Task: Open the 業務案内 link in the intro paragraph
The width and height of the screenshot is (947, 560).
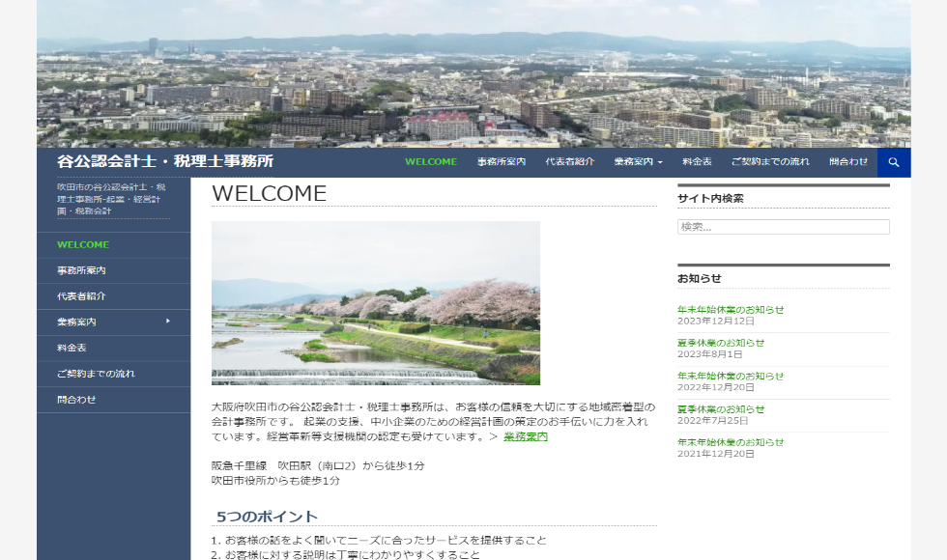Action: [x=525, y=436]
